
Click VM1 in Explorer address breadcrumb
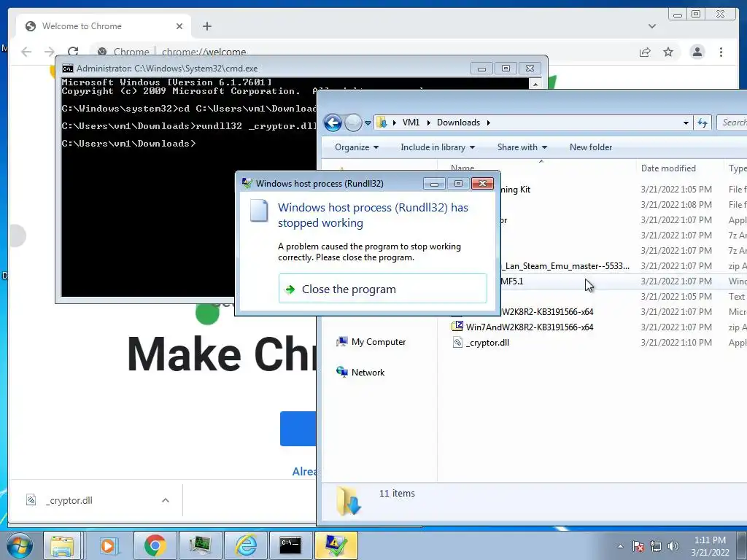[x=411, y=122]
